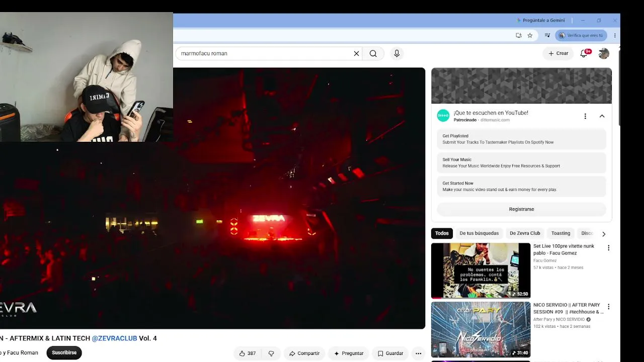
Task: Save the video with Guardar
Action: (390, 353)
